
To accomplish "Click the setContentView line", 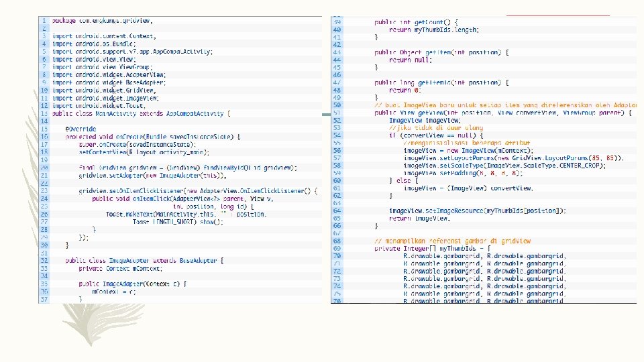I will coord(144,152).
